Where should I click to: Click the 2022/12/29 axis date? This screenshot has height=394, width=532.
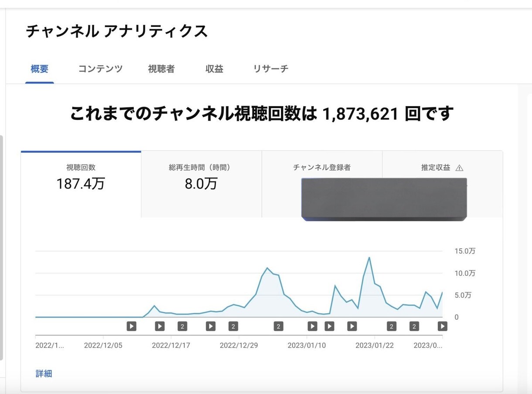pyautogui.click(x=239, y=346)
